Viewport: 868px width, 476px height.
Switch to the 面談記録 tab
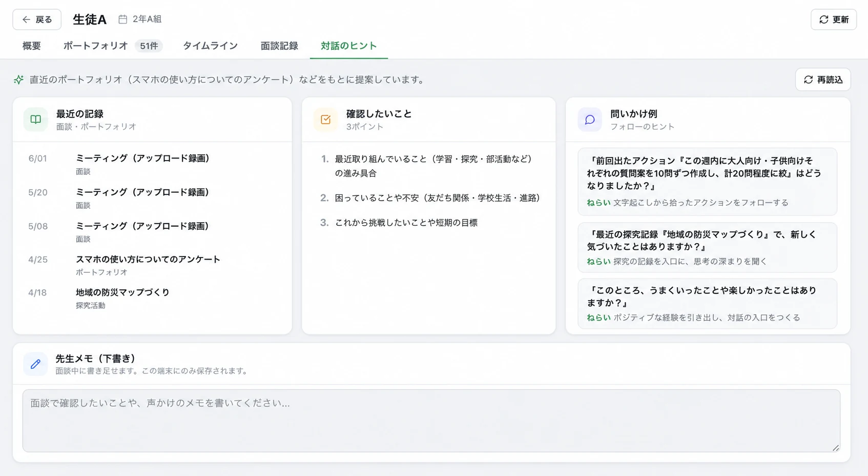(x=279, y=46)
